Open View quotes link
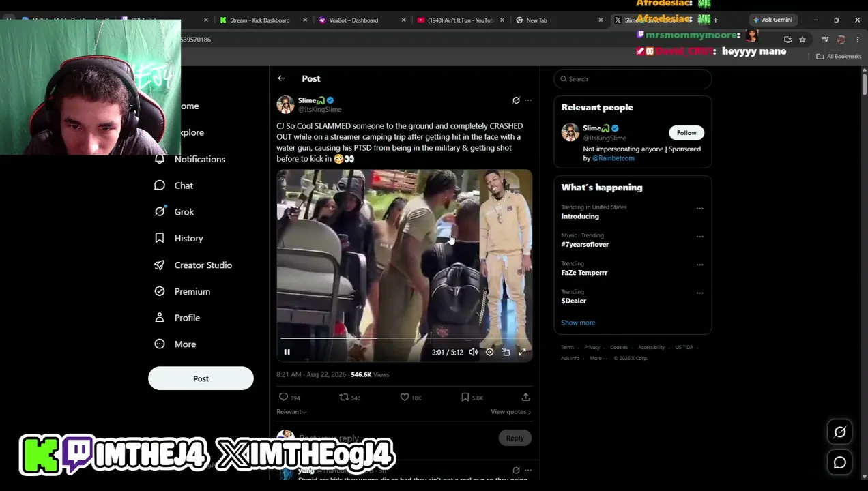The width and height of the screenshot is (868, 491). pyautogui.click(x=510, y=411)
